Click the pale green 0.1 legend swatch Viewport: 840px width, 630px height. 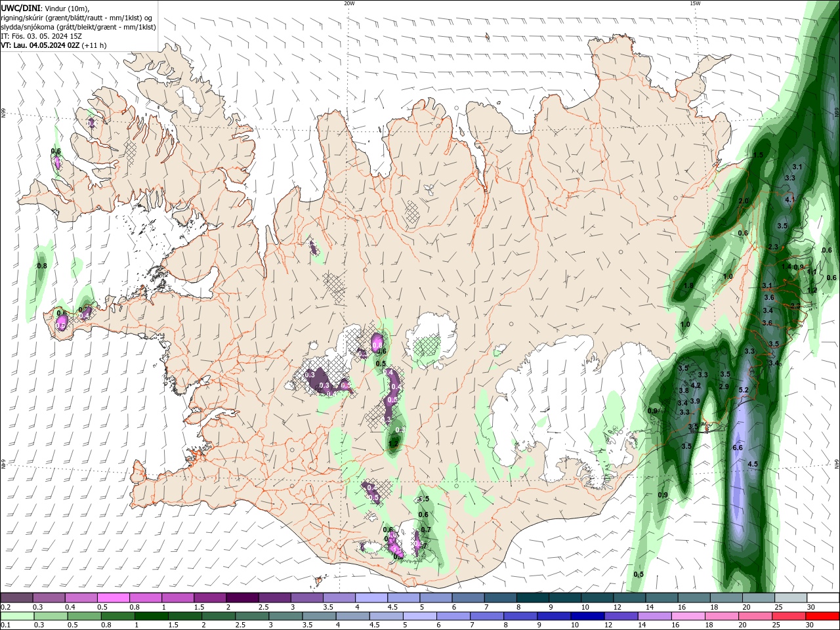(x=17, y=616)
